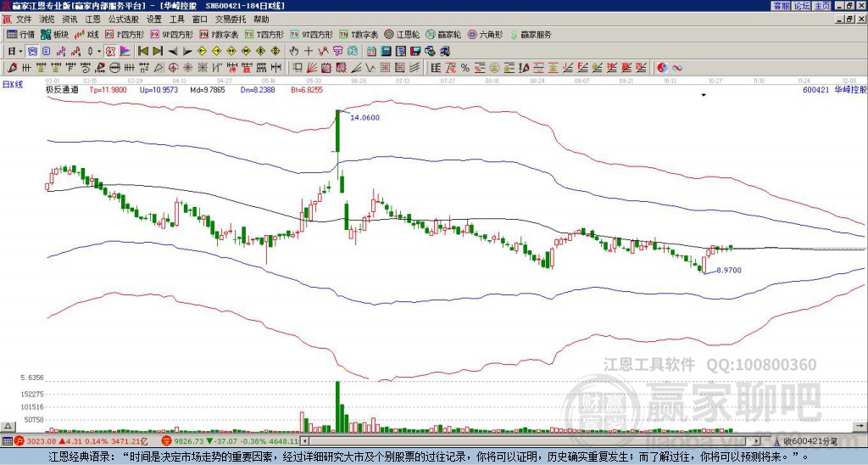
Task: Click the Tp=11.9800 indicator value
Action: click(x=108, y=89)
